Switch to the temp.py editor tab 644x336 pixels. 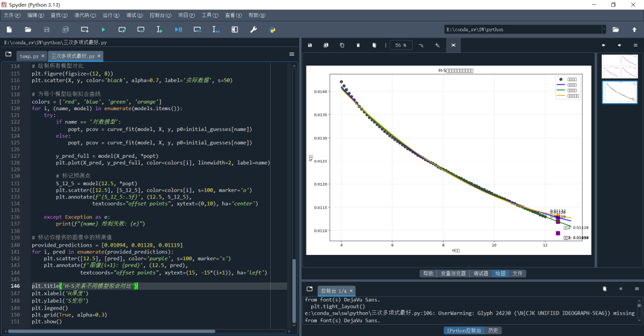click(x=29, y=56)
